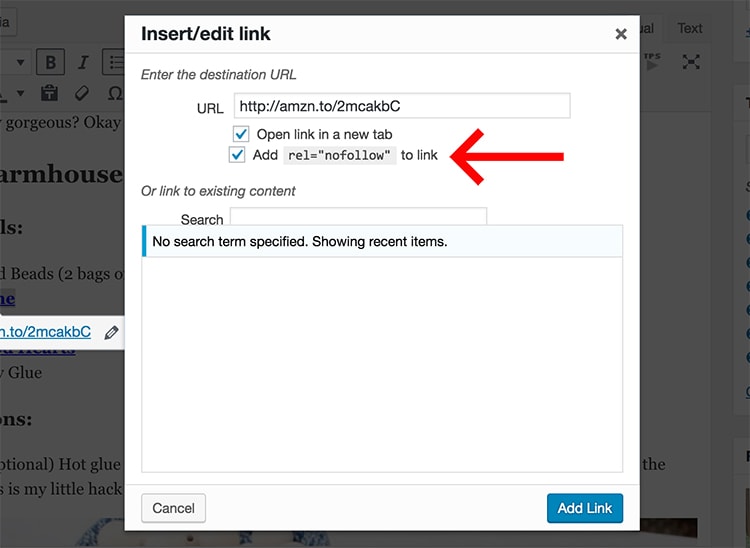The image size is (750, 548).
Task: Use the eraser clear formatting icon
Action: [82, 93]
